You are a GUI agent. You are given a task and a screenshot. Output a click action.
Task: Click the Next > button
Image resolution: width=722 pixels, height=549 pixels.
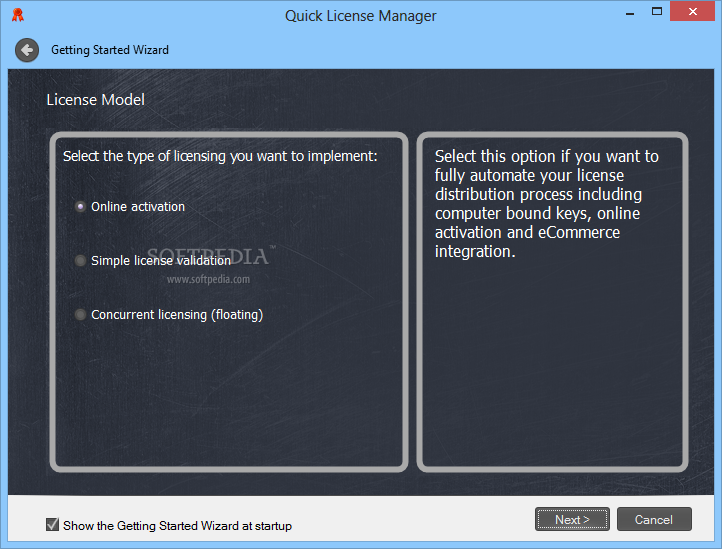click(572, 520)
